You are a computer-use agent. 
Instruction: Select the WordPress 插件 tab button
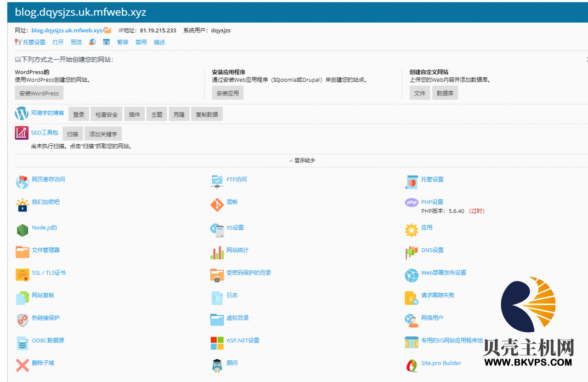134,114
